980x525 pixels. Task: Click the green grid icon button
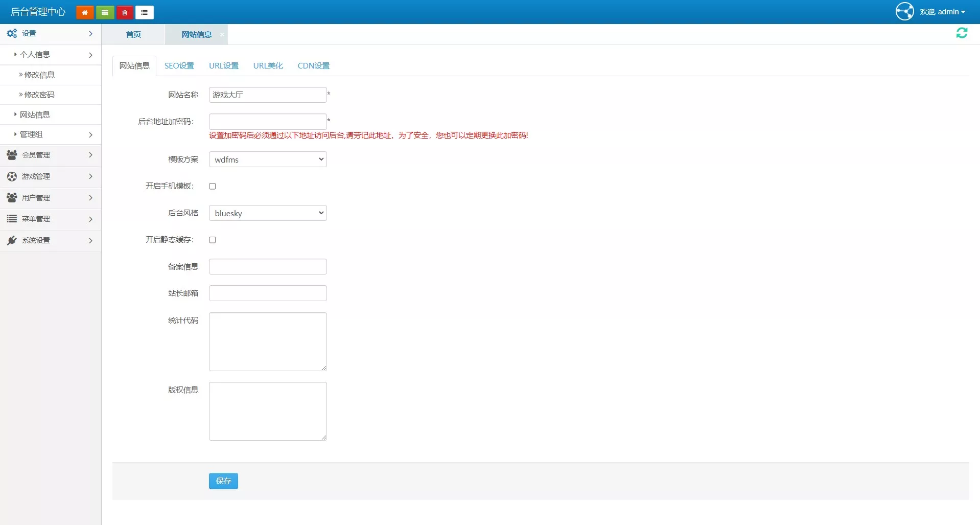point(105,12)
